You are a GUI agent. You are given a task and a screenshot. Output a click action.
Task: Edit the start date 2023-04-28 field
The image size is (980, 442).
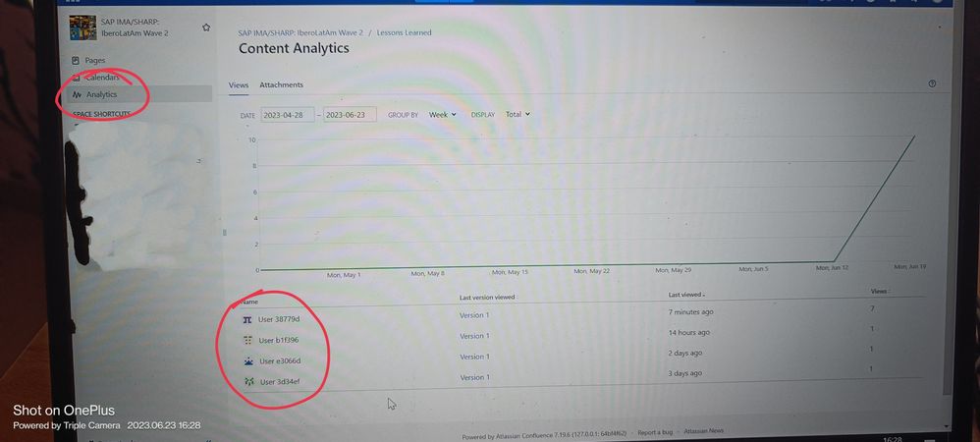pos(288,115)
